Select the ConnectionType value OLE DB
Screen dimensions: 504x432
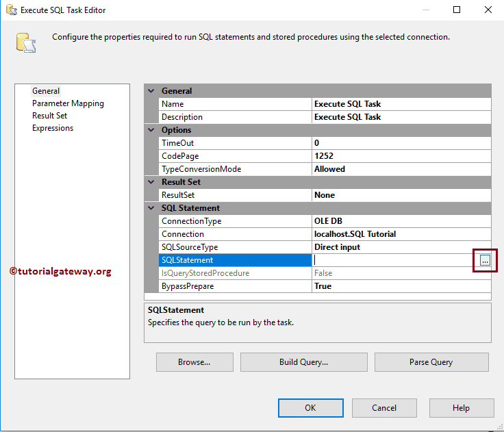pyautogui.click(x=401, y=221)
